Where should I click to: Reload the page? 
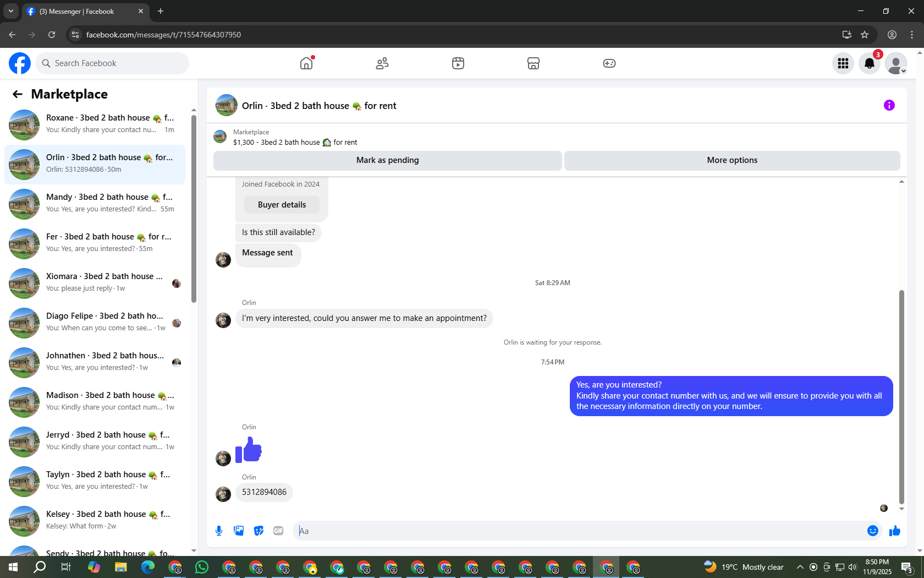[x=52, y=35]
